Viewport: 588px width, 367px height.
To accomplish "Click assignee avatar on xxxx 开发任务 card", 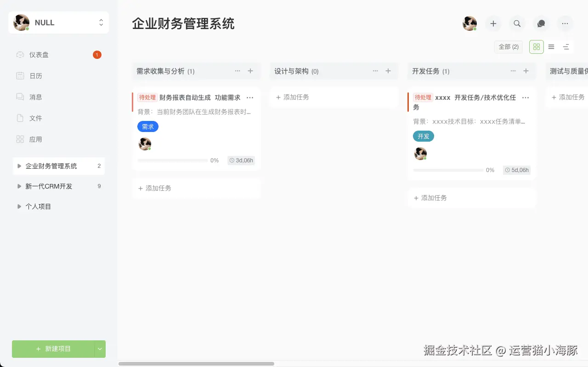I will click(x=420, y=154).
